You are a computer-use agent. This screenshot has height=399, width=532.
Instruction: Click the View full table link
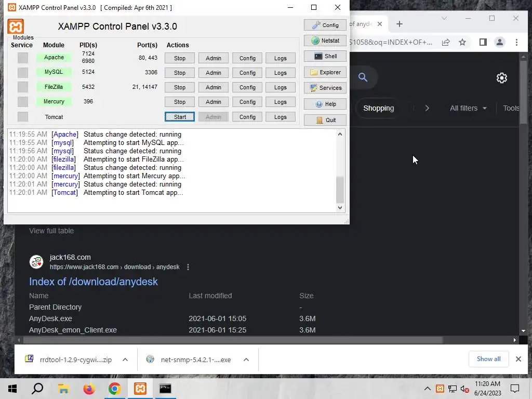click(51, 231)
